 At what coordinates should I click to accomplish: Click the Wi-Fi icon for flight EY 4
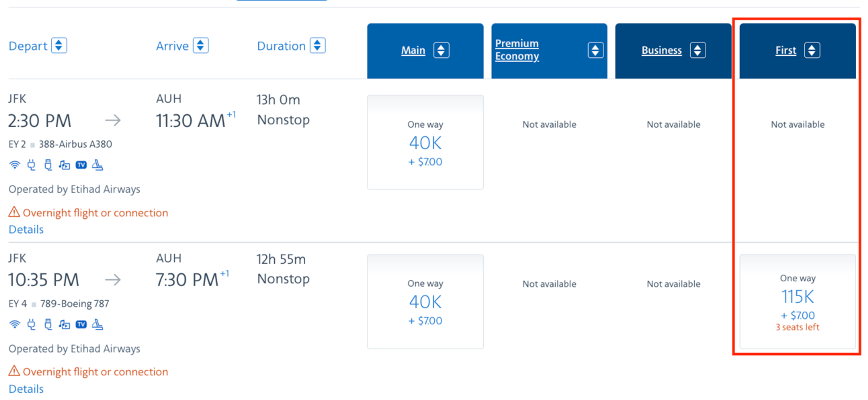(14, 324)
